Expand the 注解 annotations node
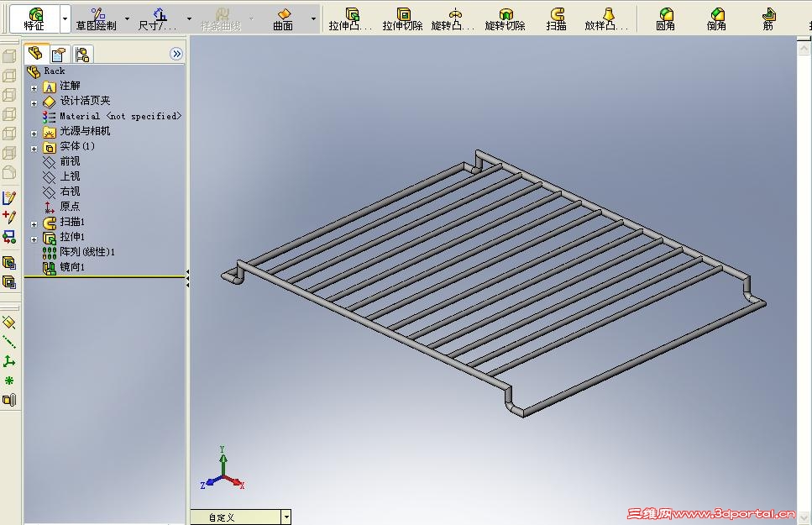This screenshot has width=812, height=525. 34,88
